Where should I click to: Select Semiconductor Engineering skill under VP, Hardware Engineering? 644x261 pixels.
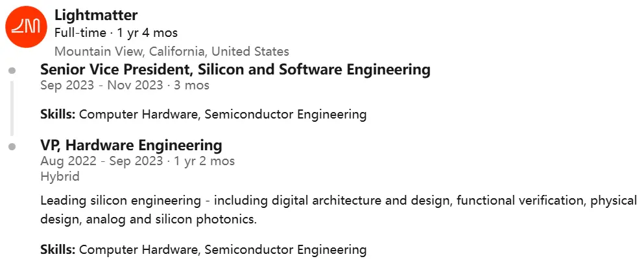coord(285,249)
